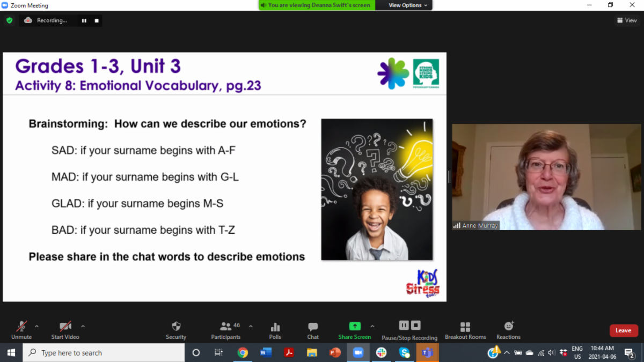Open Google Chrome from the taskbar

(243, 353)
